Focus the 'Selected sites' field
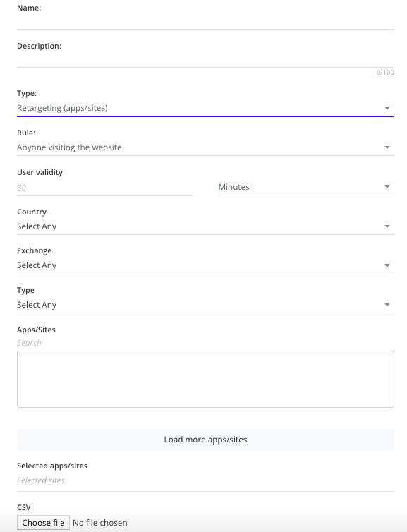This screenshot has height=532, width=407. click(x=205, y=480)
